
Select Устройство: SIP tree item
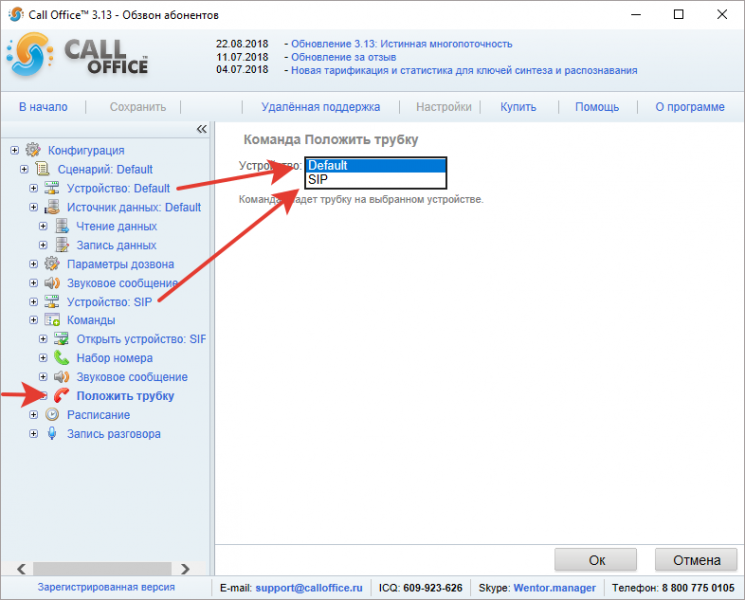[x=109, y=302]
